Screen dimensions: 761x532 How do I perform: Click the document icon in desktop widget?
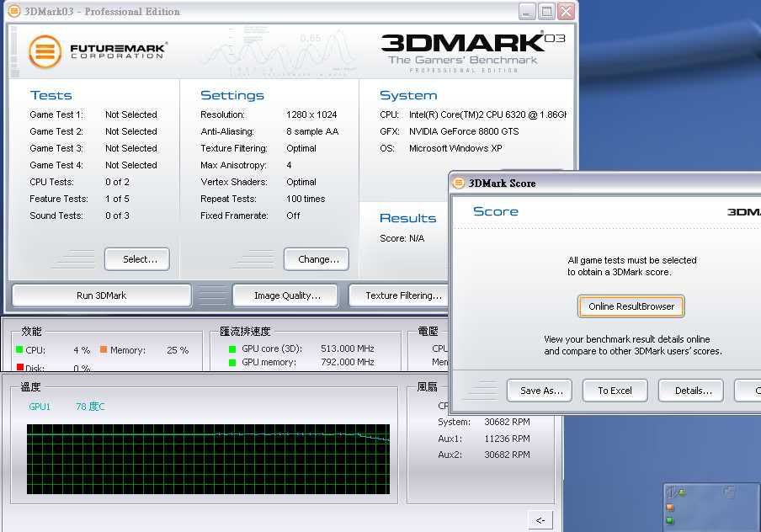(x=729, y=492)
